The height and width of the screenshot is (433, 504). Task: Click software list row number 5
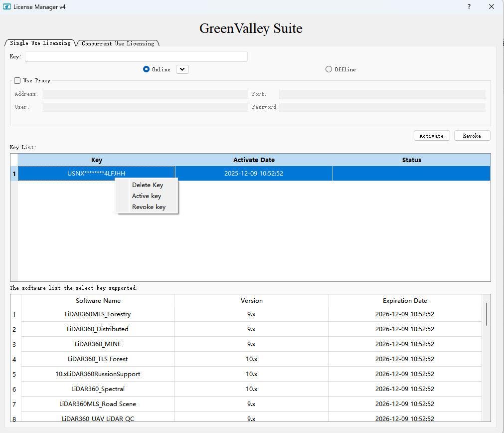(14, 375)
